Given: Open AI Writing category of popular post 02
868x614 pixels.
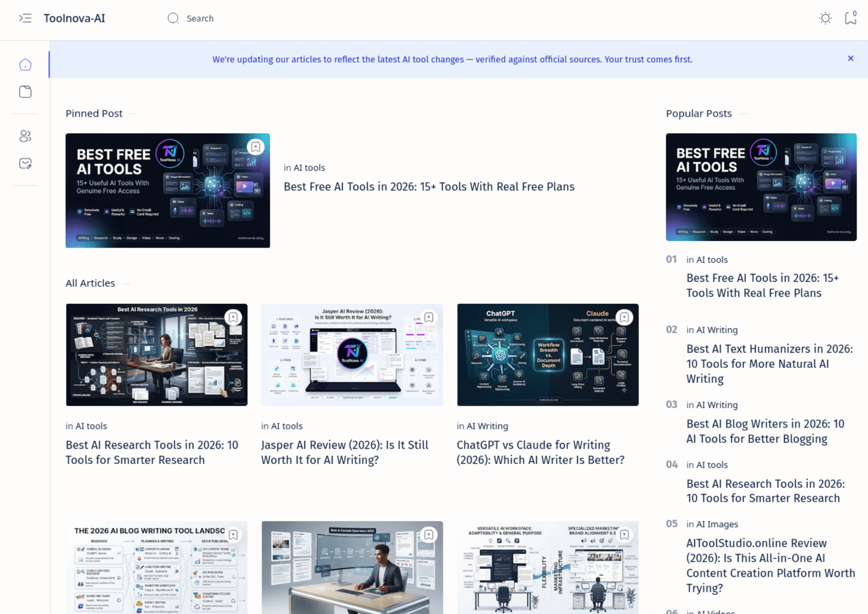Looking at the screenshot, I should coord(717,330).
